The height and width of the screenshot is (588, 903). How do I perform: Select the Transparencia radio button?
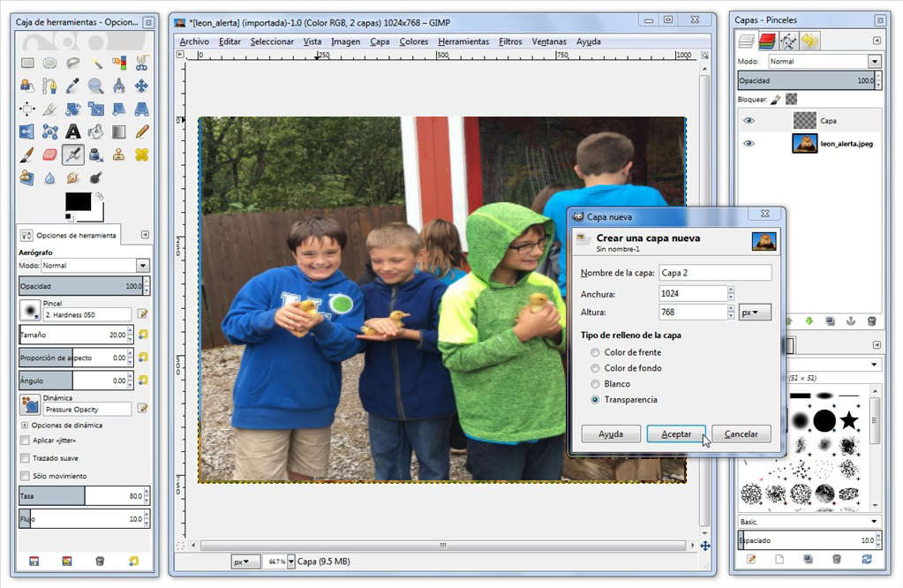point(595,400)
